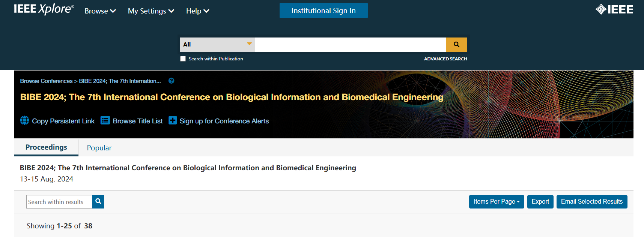Click the Institutional Sign In button
The width and height of the screenshot is (644, 237).
click(x=324, y=10)
